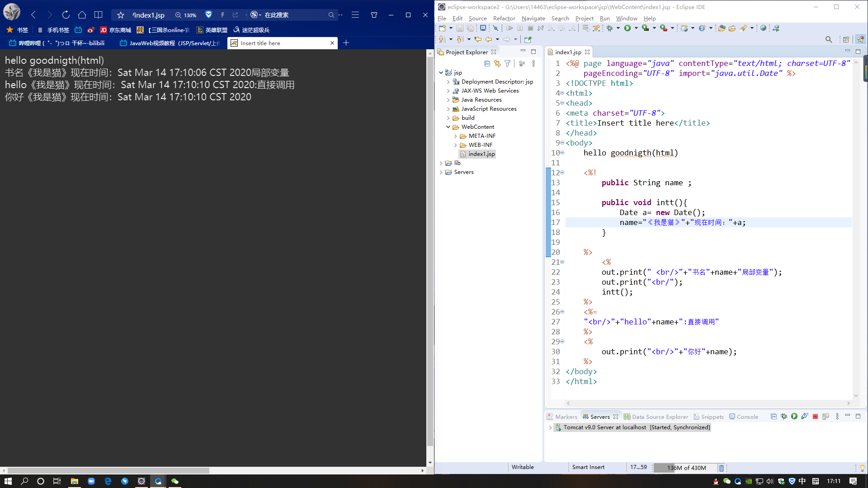Toggle Link with Editor in Project Explorer
This screenshot has width=868, height=488.
click(x=497, y=64)
